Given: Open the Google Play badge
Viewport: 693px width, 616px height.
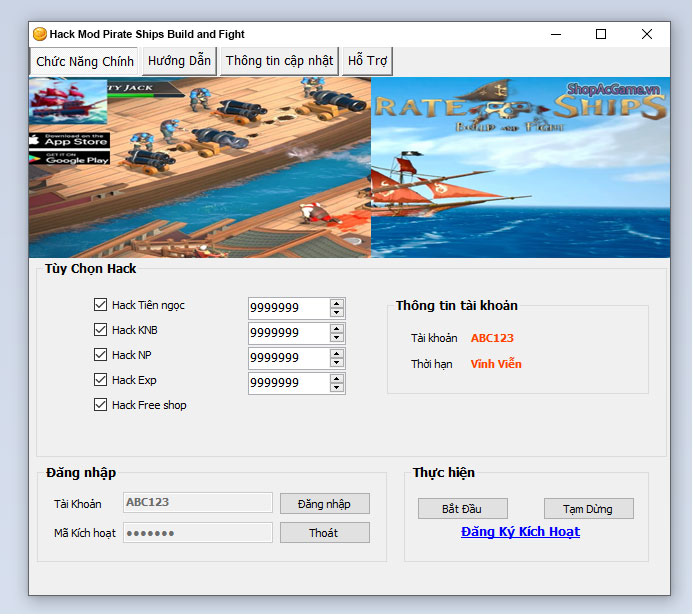Looking at the screenshot, I should [x=69, y=158].
